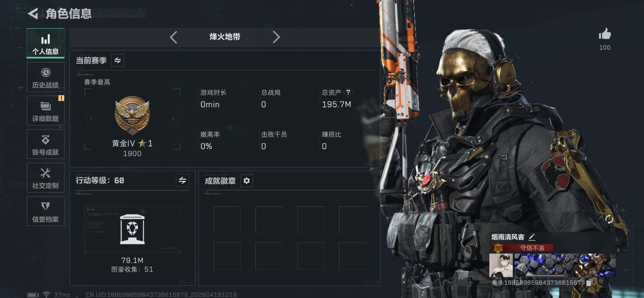Open the 成就徽章 gear settings
Screen dimensions: 644x298
click(x=246, y=181)
